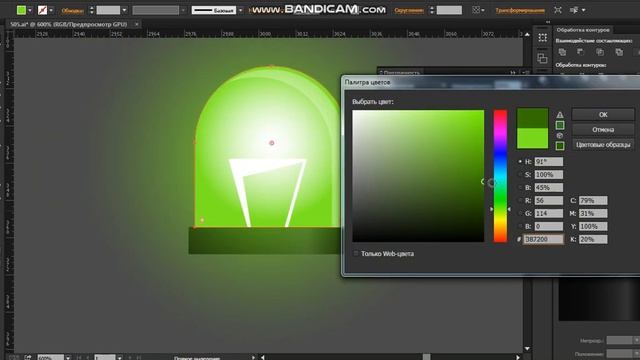Click the Minus Front shape mode icon
Image resolution: width=640 pixels, height=360 pixels.
point(580,52)
